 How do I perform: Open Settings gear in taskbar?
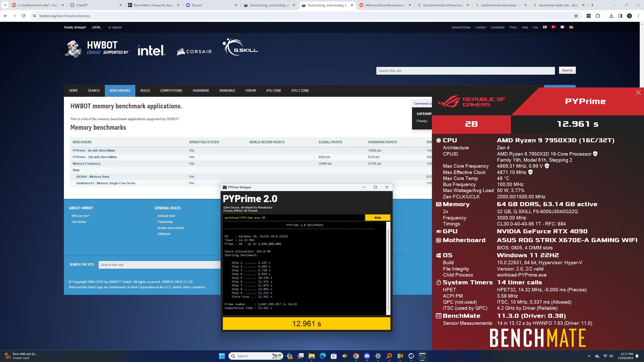[378, 356]
